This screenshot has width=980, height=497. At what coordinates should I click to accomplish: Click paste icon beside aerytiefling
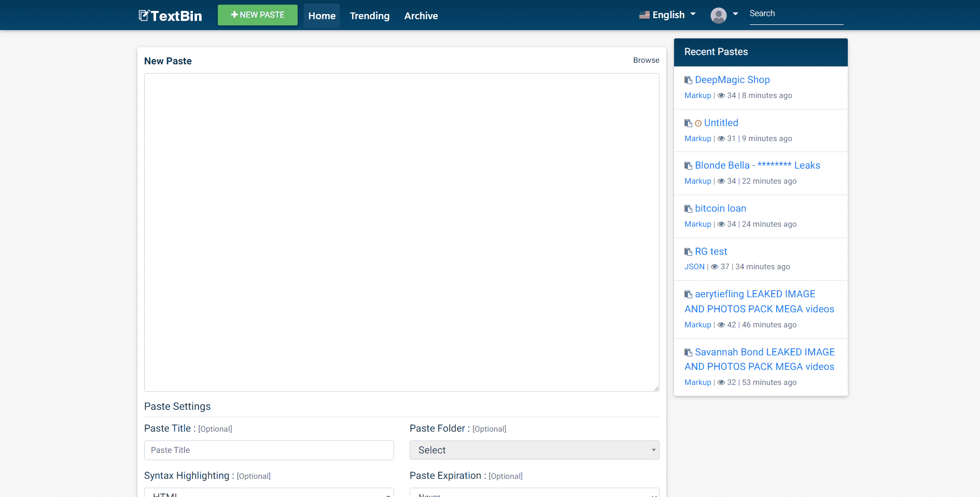click(x=688, y=294)
